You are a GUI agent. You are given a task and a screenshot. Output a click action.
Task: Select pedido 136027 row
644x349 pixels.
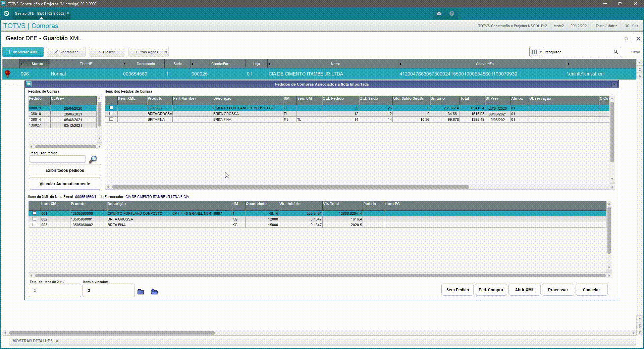pos(63,125)
